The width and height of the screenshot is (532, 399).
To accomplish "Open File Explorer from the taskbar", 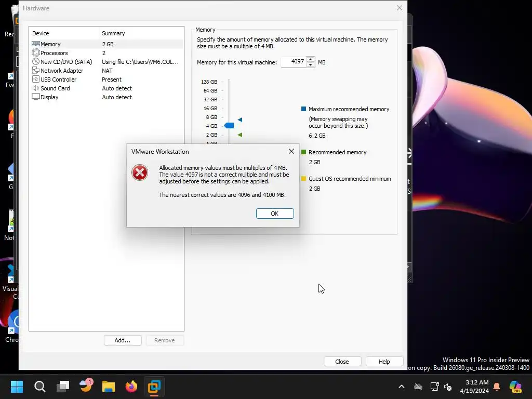I will pyautogui.click(x=109, y=387).
